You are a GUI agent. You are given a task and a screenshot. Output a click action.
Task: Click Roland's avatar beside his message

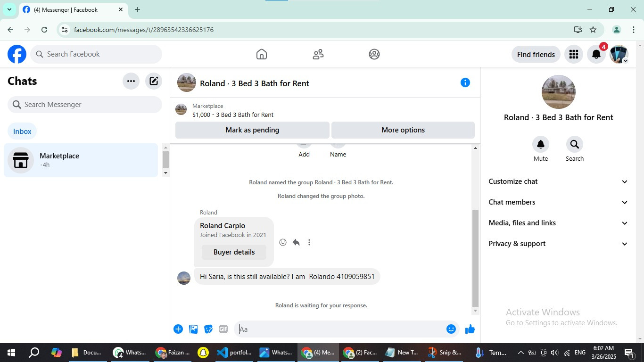pyautogui.click(x=184, y=278)
